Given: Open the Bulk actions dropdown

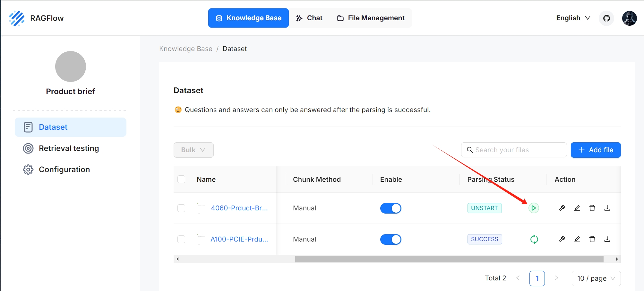Looking at the screenshot, I should pos(193,150).
